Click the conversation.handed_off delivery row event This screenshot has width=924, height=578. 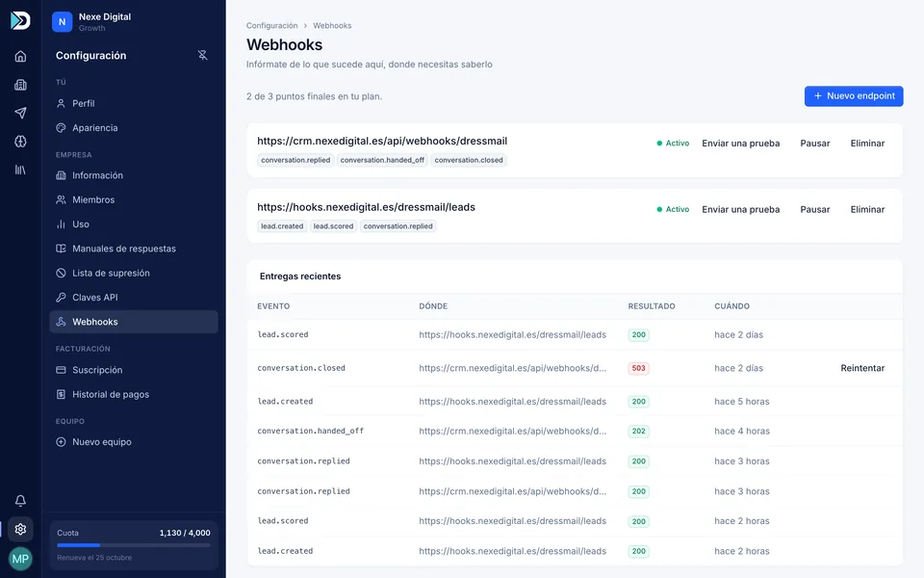(310, 432)
